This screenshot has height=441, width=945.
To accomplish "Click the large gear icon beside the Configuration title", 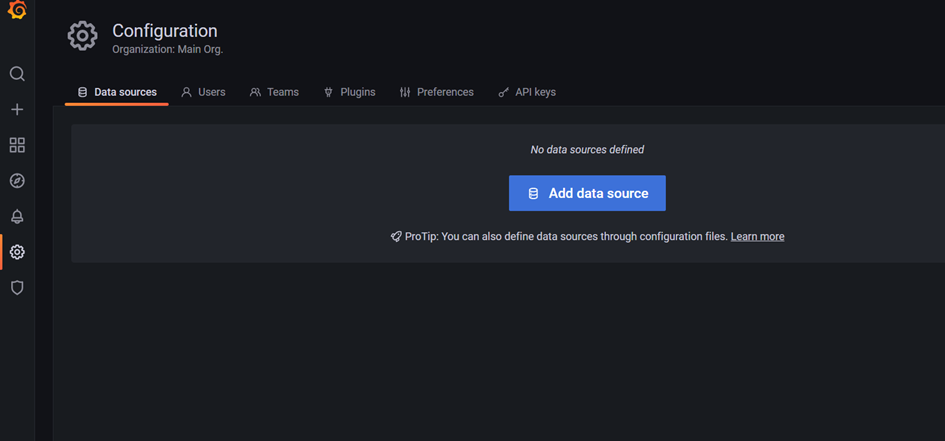I will (82, 36).
